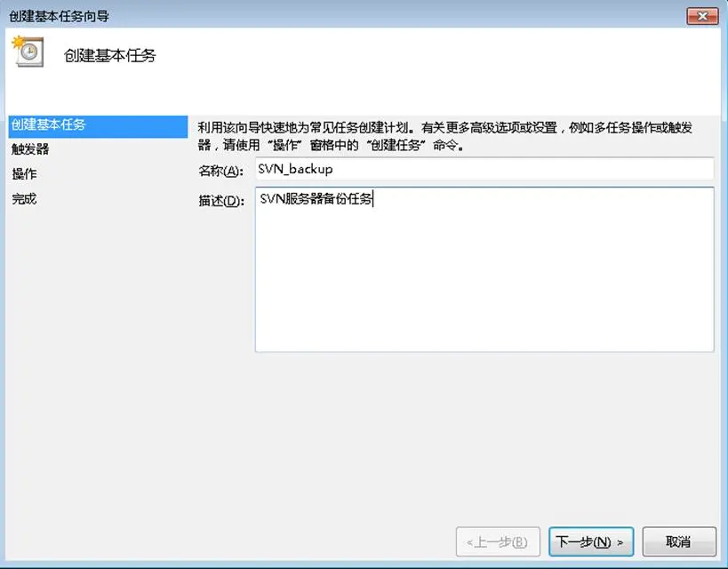The width and height of the screenshot is (728, 569).
Task: Jump to the 完成 step
Action: (x=25, y=199)
